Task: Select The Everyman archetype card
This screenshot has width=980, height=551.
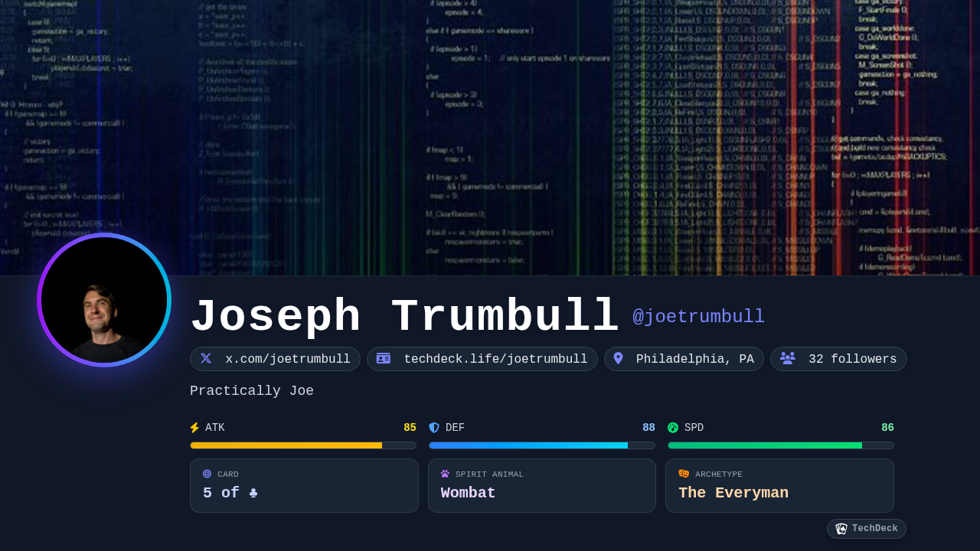Action: (779, 486)
